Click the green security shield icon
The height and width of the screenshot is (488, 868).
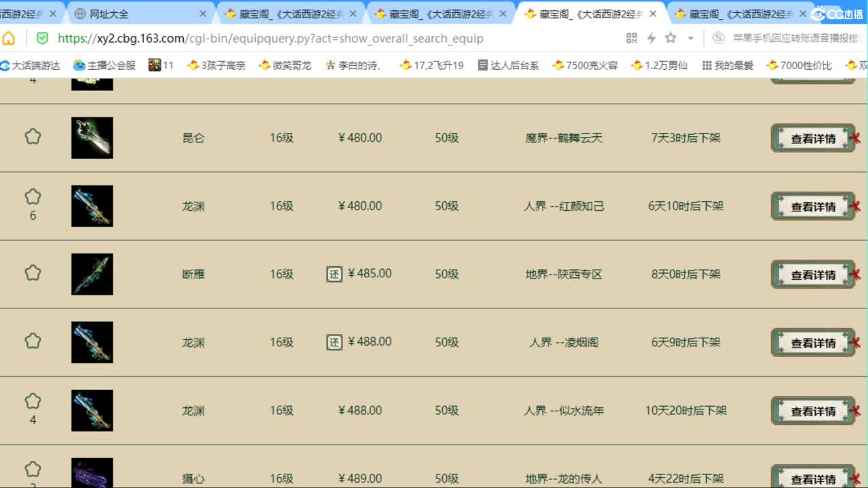point(42,38)
